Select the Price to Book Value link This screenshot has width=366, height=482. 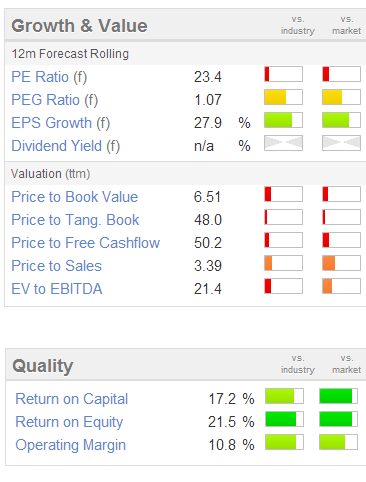(x=75, y=197)
